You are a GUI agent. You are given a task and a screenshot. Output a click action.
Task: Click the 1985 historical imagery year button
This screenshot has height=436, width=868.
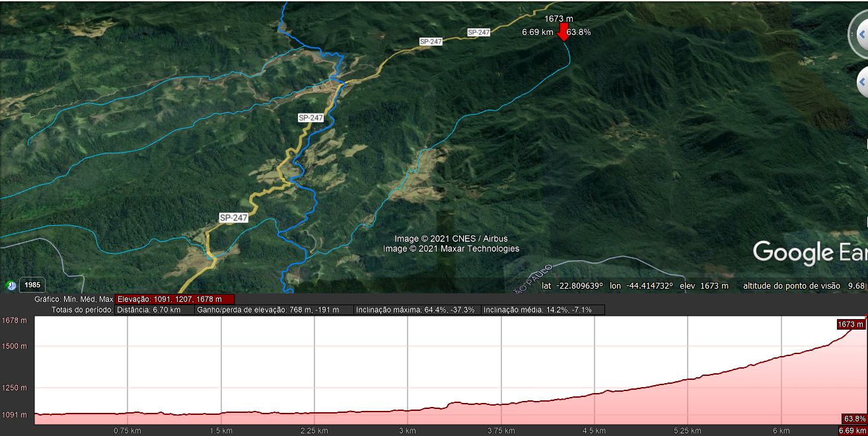[32, 285]
